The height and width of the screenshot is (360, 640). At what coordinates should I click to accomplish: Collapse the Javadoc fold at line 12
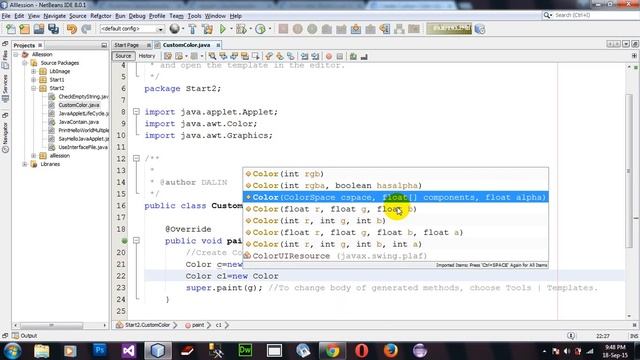[x=136, y=158]
